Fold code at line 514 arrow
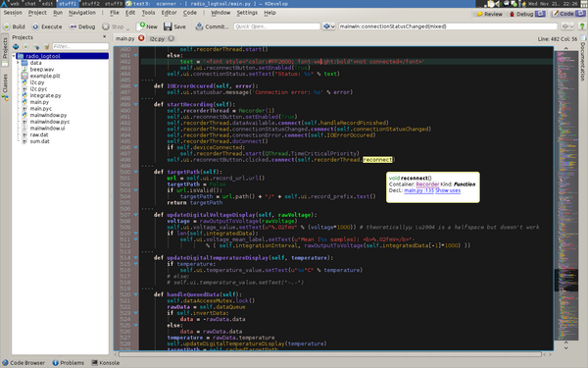Viewport: 588px width, 368px height. (136, 258)
